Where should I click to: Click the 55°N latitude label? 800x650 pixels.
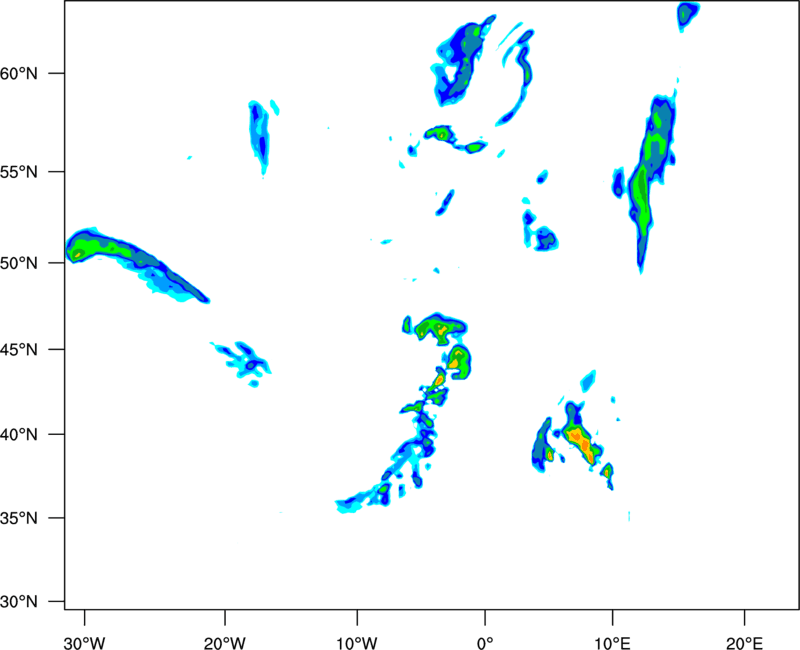tap(19, 172)
